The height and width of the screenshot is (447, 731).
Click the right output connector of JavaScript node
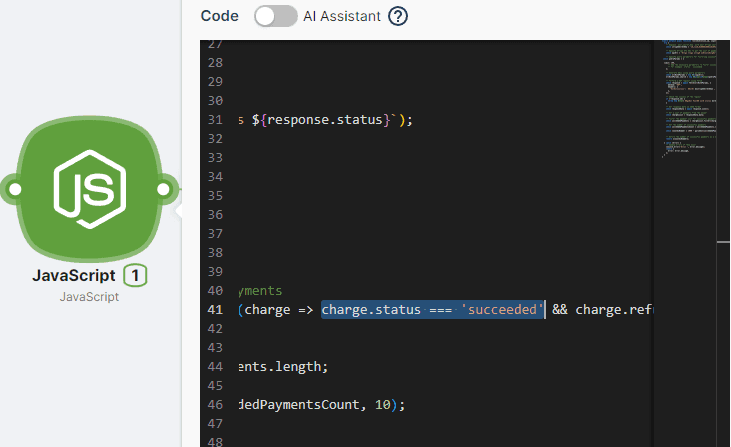tap(162, 188)
